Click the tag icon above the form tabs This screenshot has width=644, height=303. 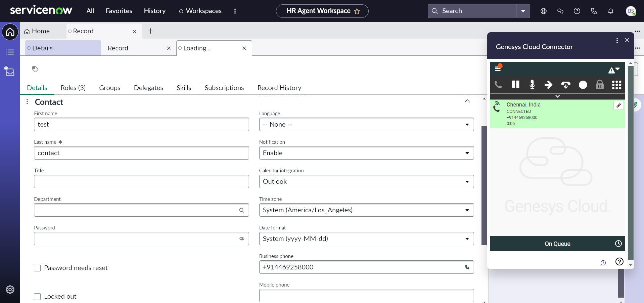tap(35, 69)
